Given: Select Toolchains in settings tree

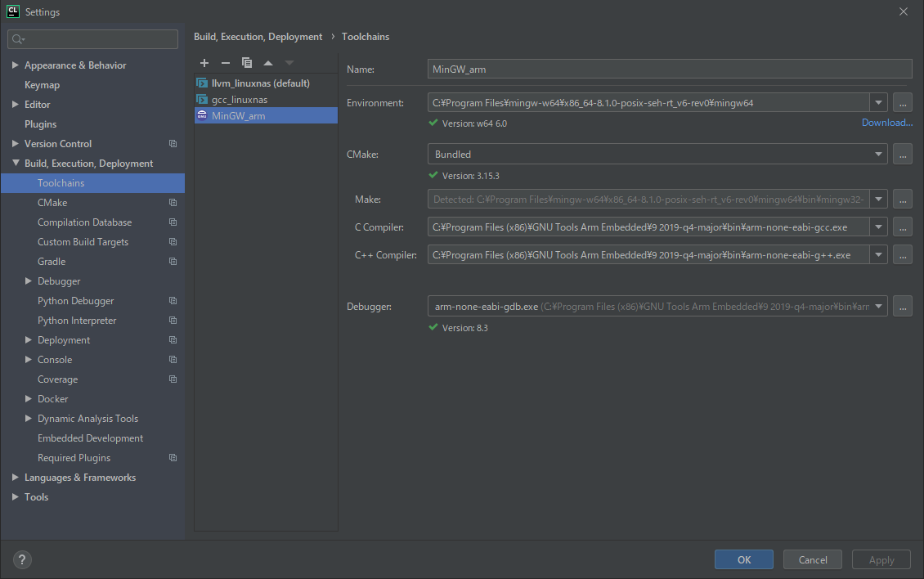Looking at the screenshot, I should [x=92, y=183].
